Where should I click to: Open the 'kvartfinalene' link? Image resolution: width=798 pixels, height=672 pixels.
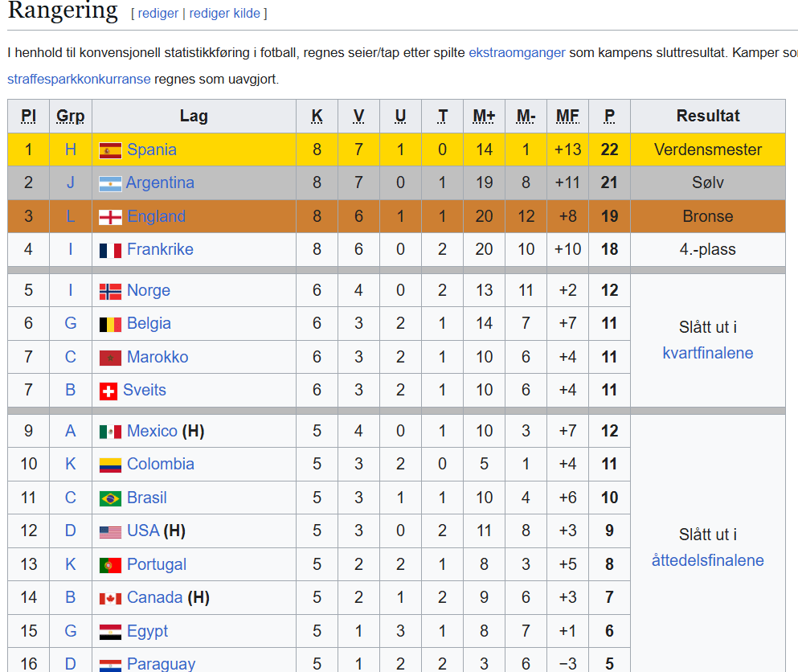707,353
